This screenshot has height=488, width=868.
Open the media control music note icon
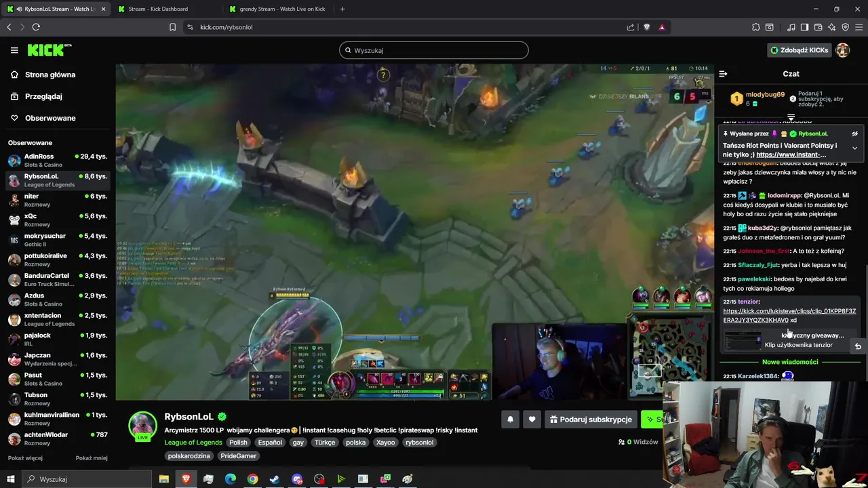tap(791, 27)
